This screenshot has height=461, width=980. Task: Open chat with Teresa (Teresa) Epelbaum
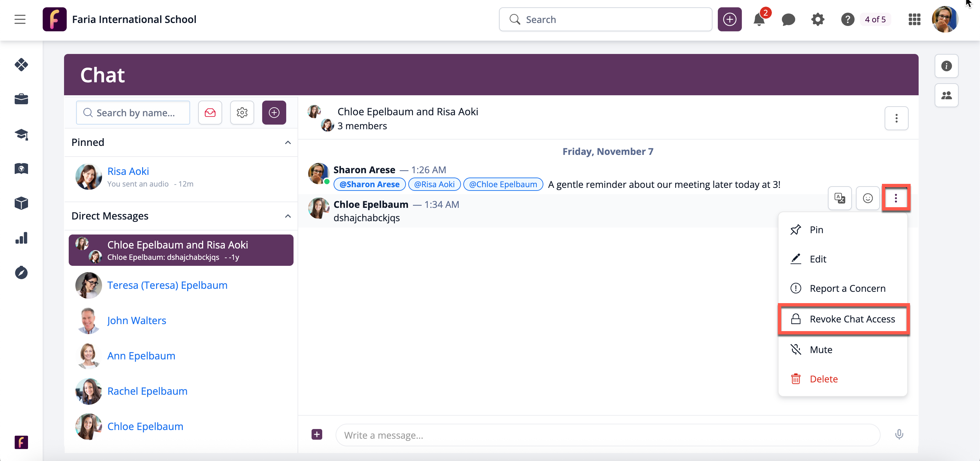coord(167,285)
